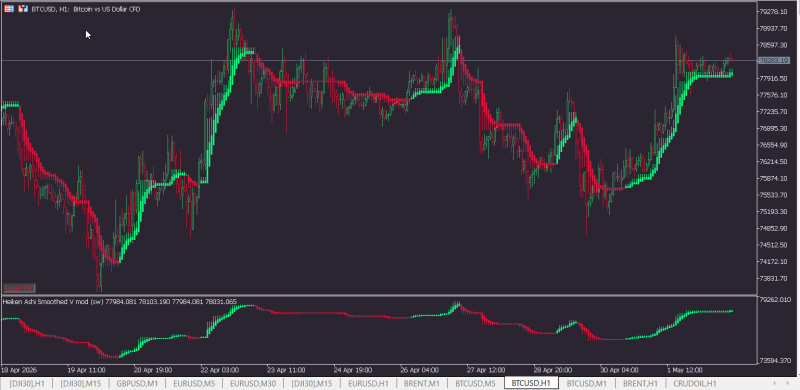Screen dimensions: 800x390
Task: Click the 19 Apr 11:00 time label
Action: click(x=86, y=370)
